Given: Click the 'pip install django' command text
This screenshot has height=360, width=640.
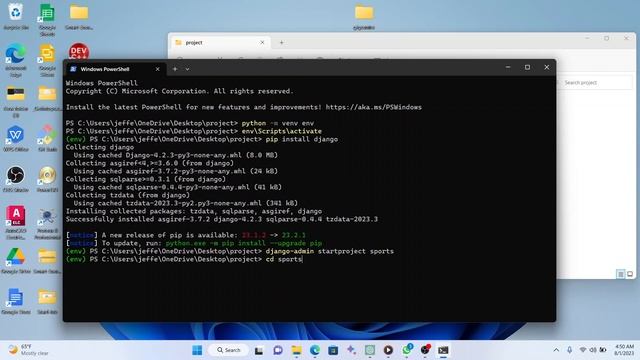Looking at the screenshot, I should [302, 139].
